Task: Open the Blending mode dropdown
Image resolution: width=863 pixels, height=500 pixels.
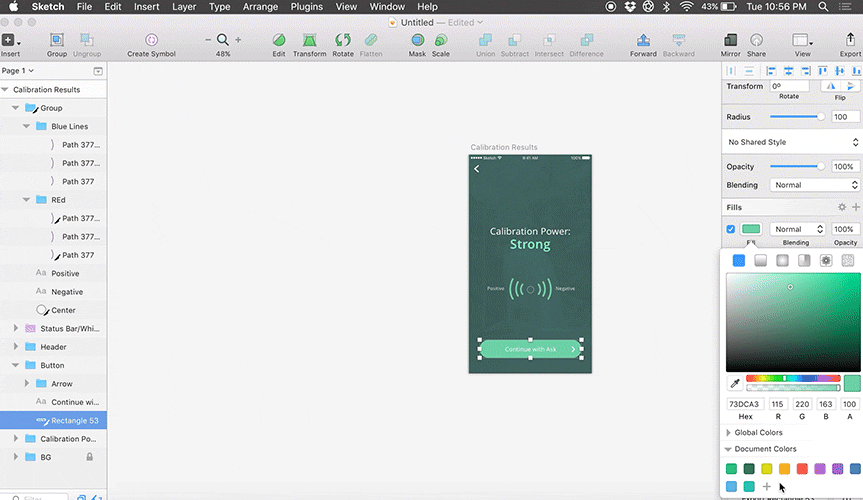Action: pyautogui.click(x=814, y=185)
